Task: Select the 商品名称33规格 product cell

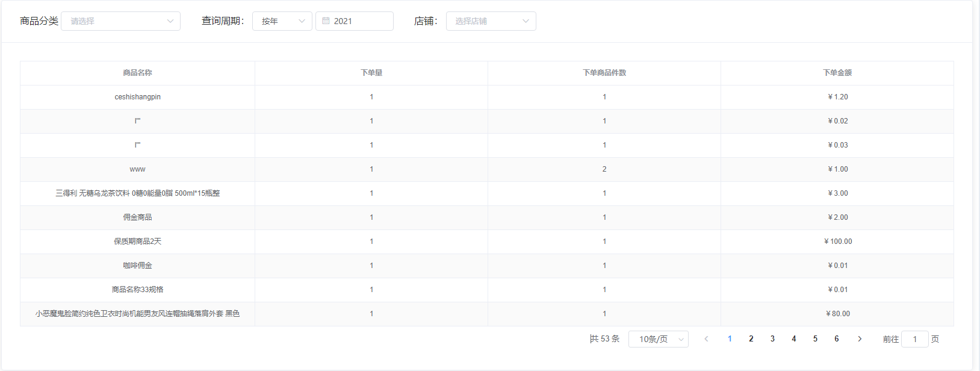Action: (x=137, y=290)
